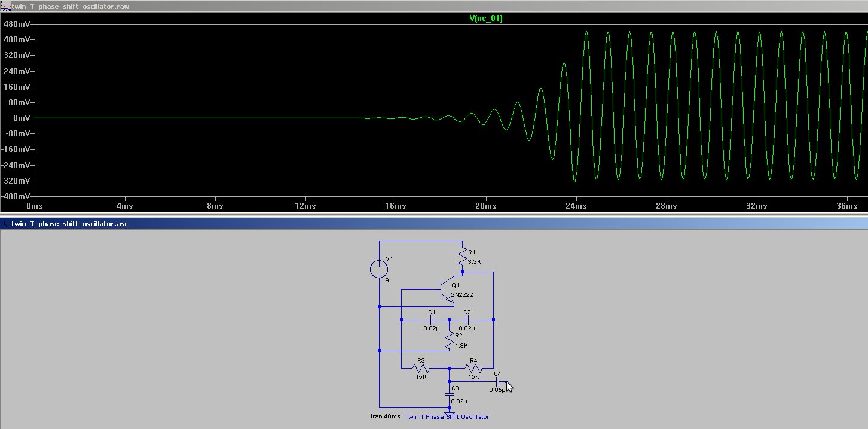Click the V1 voltage source symbol

(x=379, y=269)
